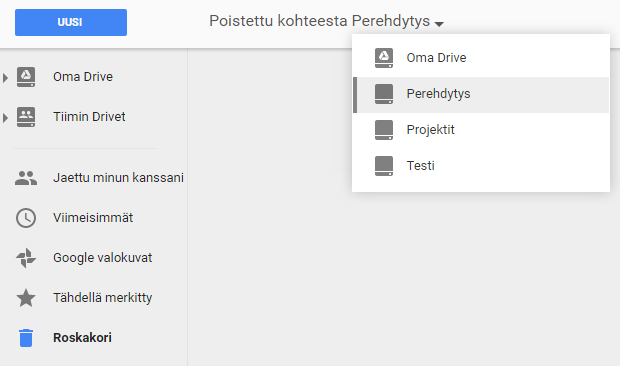Click the Google valokuvat pinwheel icon
620x366 pixels.
(26, 258)
